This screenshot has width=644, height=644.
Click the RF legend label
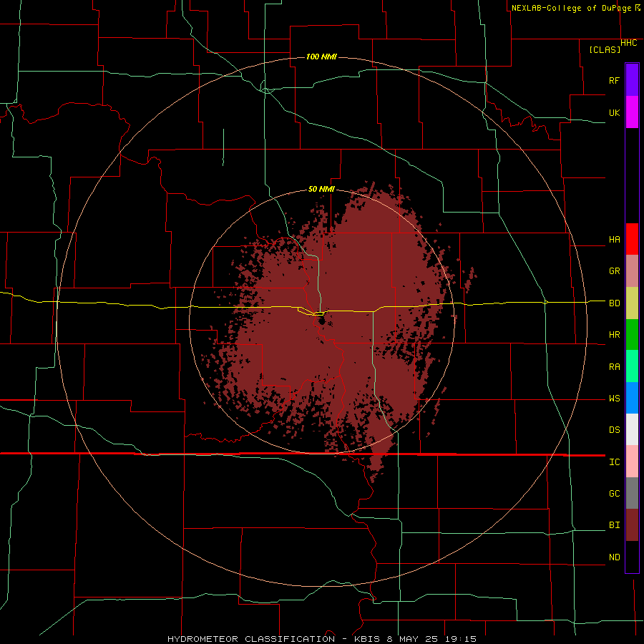(x=614, y=80)
